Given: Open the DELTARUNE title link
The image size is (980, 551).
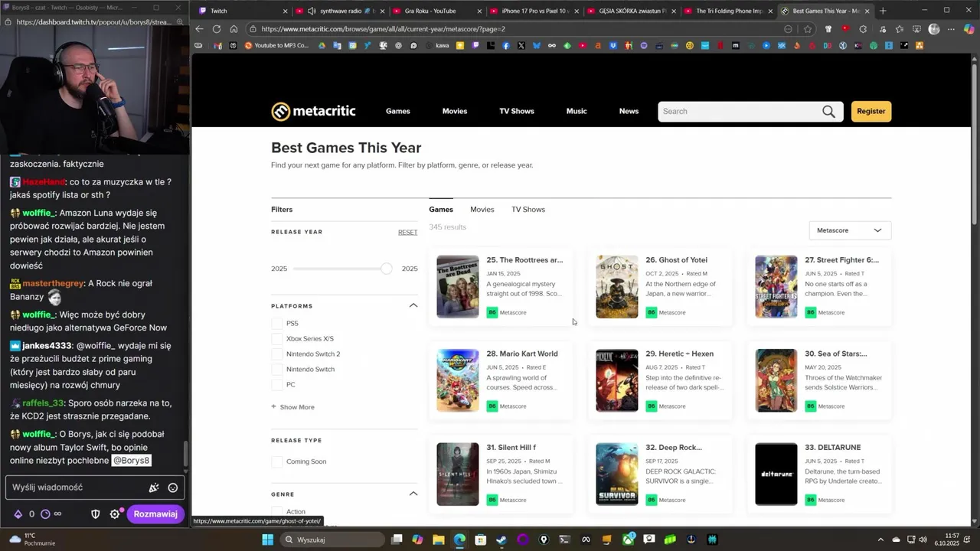Looking at the screenshot, I should click(833, 448).
